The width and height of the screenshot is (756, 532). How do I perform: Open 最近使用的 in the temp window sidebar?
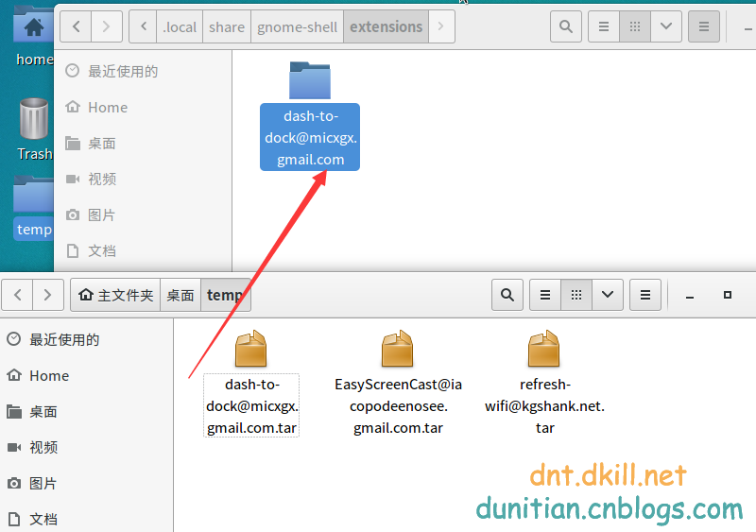(87, 339)
